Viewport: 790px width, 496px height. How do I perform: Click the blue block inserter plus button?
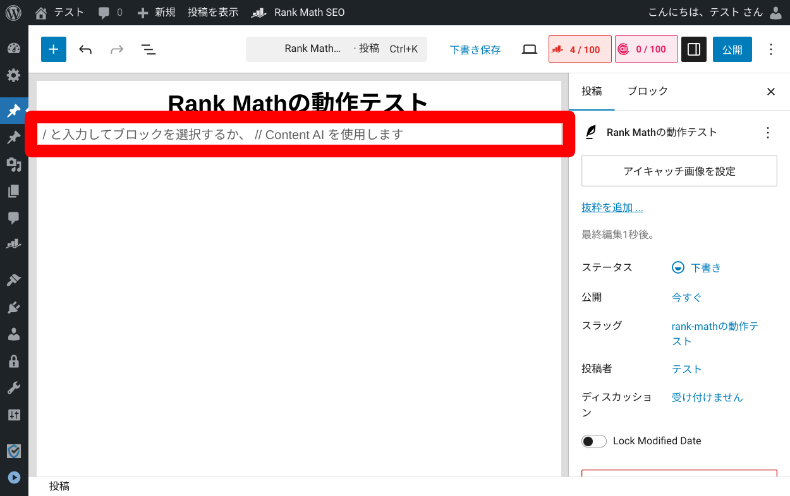(x=53, y=49)
